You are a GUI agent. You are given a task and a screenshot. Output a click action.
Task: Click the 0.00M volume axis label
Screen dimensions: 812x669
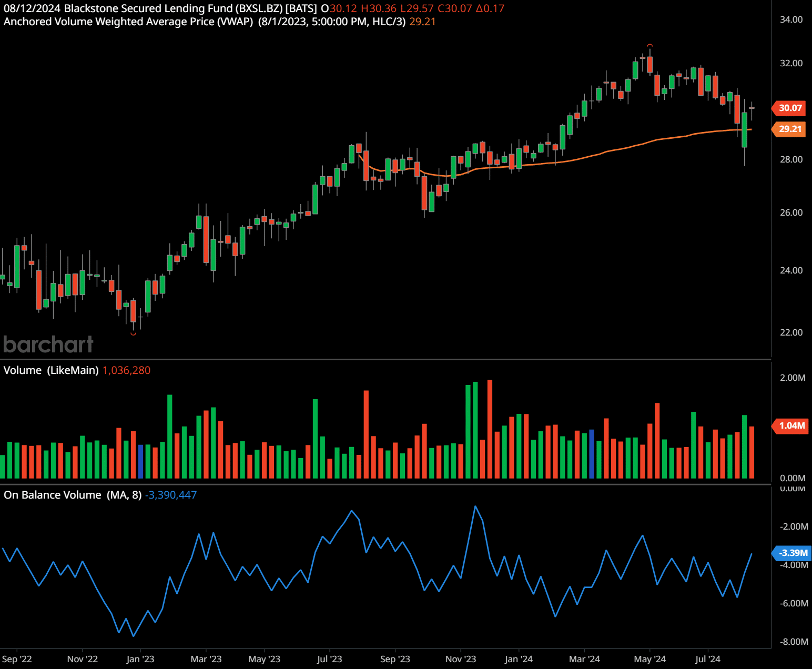pos(793,478)
